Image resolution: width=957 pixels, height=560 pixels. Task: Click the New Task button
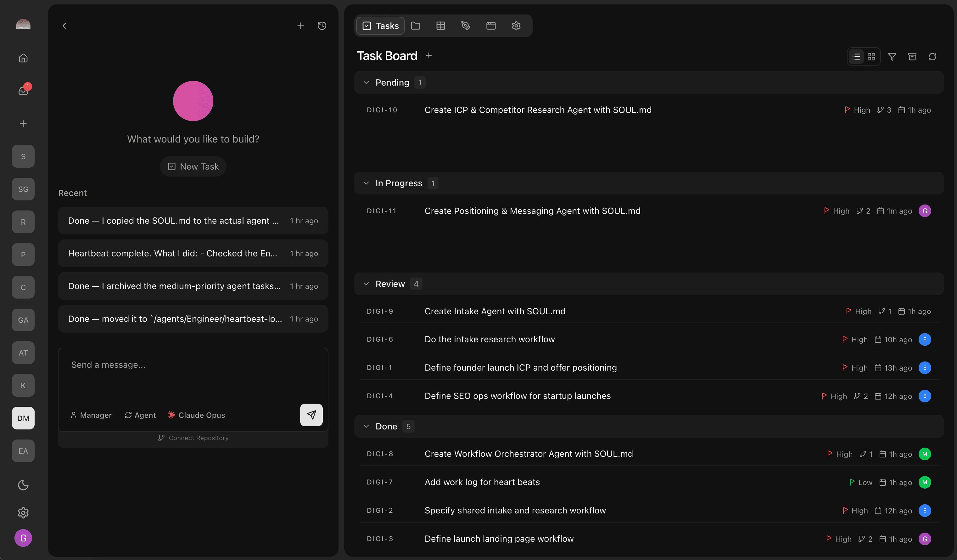point(193,166)
